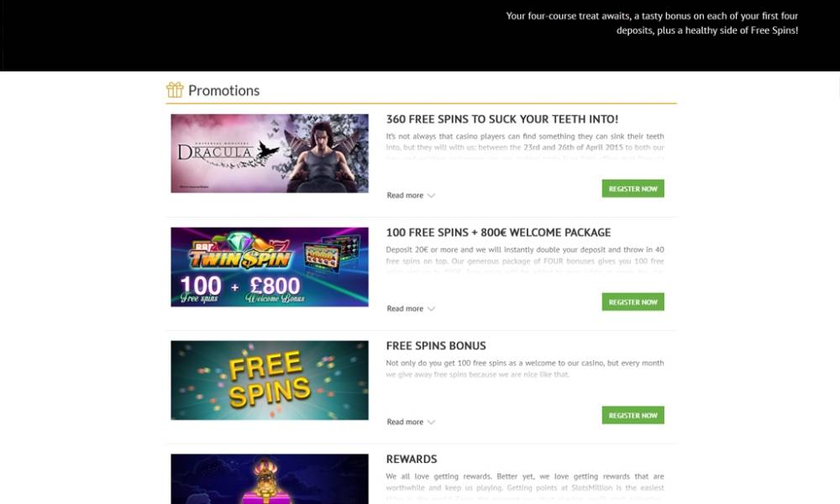This screenshot has height=504, width=840.
Task: Click the Free Spins Bonus heading
Action: [436, 346]
